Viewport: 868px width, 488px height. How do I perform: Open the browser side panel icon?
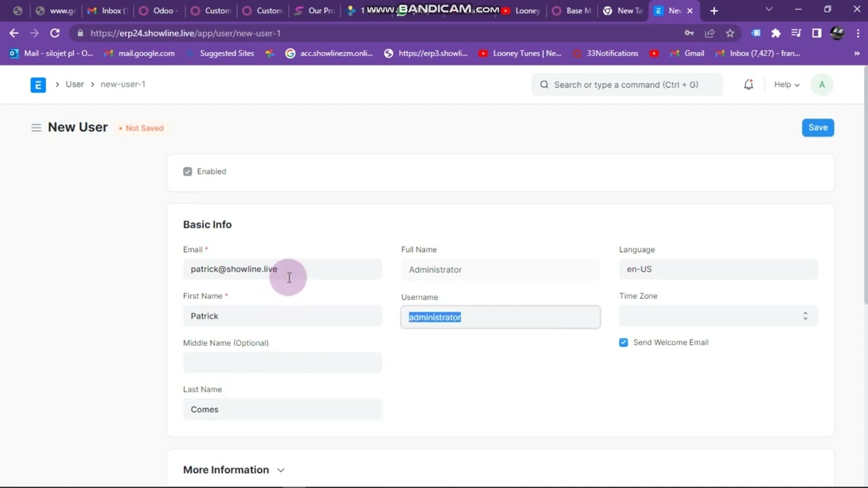[x=816, y=33]
